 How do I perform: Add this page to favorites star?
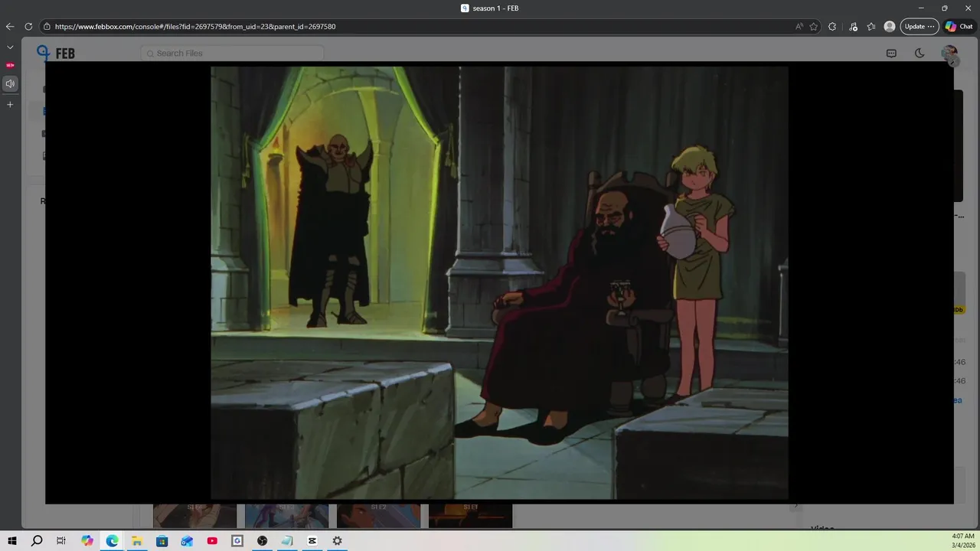(x=814, y=26)
